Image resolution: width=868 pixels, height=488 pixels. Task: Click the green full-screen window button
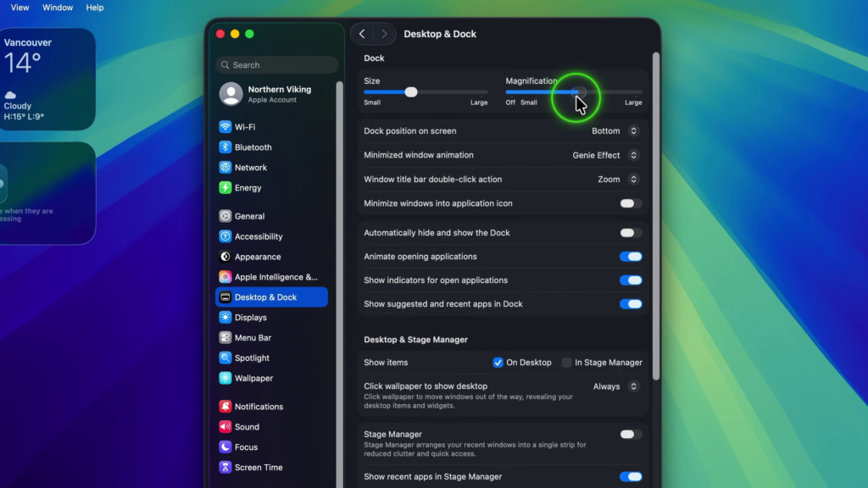(250, 34)
